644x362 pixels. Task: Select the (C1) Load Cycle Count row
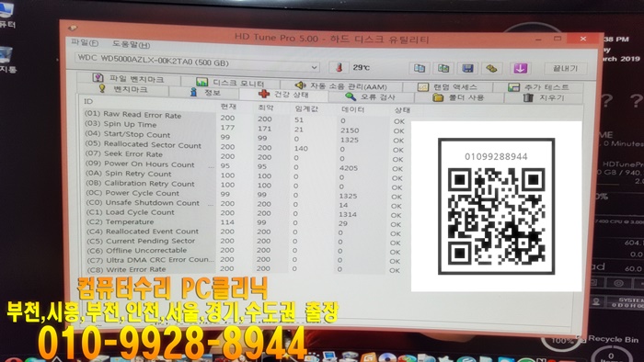click(x=245, y=212)
